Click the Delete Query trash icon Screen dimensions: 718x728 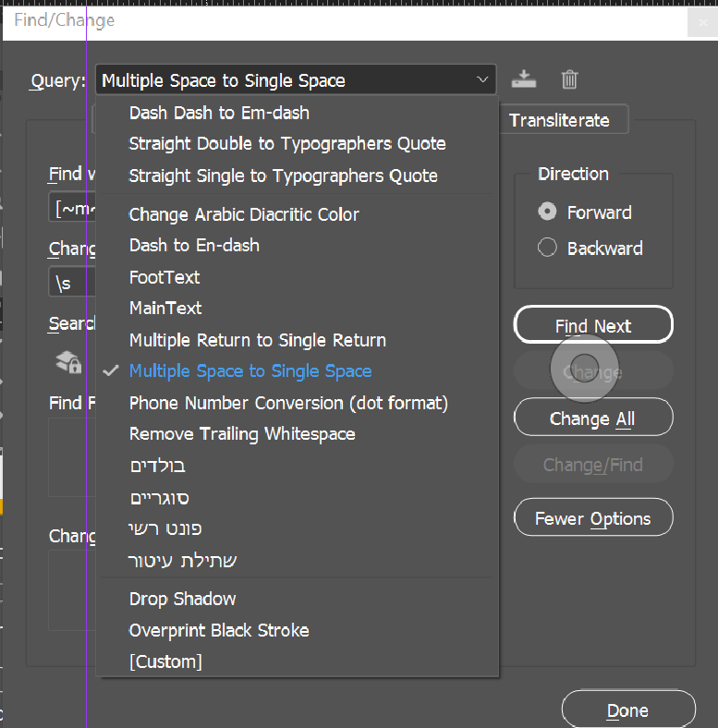click(569, 79)
